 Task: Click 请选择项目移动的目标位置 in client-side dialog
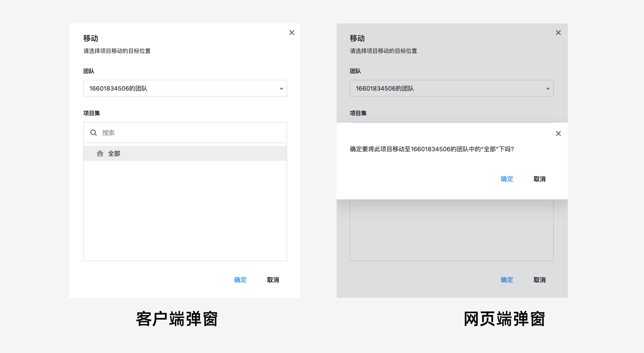click(x=117, y=51)
